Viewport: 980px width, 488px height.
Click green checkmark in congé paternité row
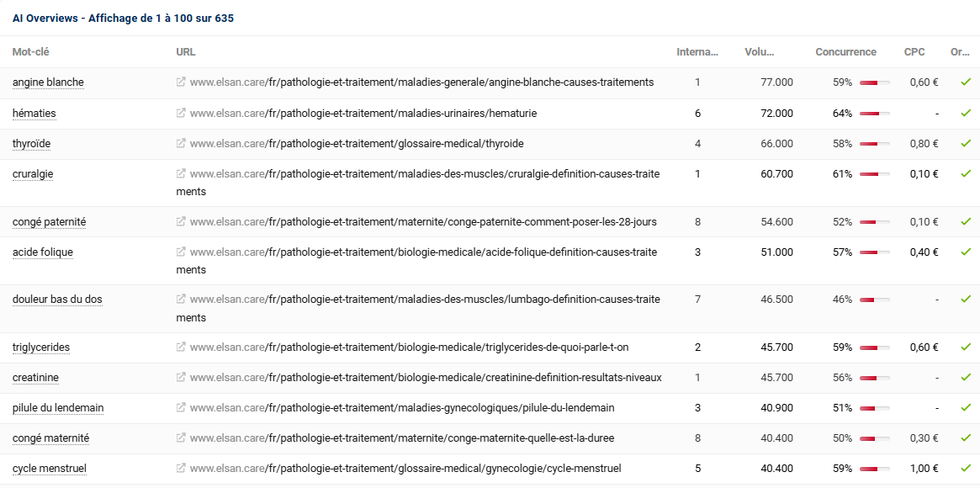click(x=966, y=221)
